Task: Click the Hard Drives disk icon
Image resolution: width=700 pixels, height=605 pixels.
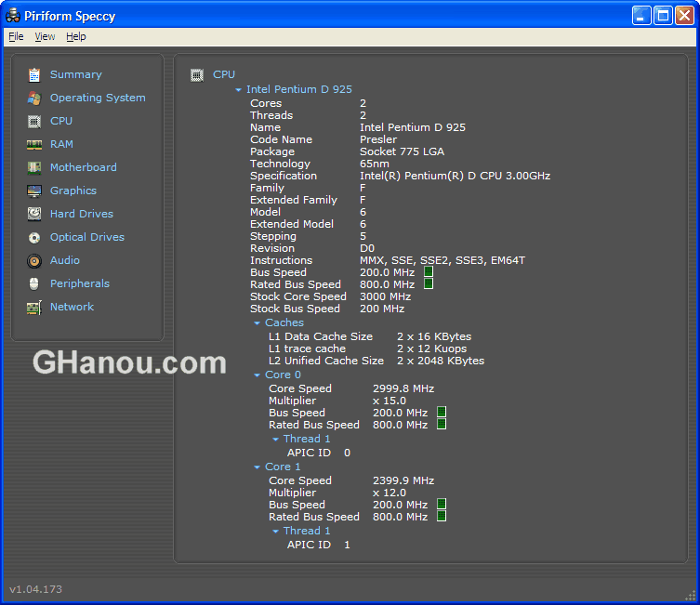Action: (34, 214)
